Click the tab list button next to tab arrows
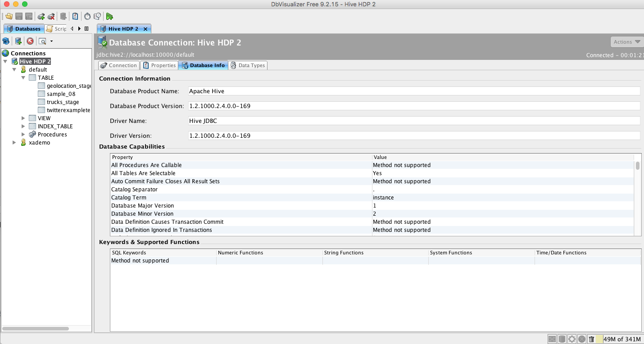The height and width of the screenshot is (344, 644). 86,28
